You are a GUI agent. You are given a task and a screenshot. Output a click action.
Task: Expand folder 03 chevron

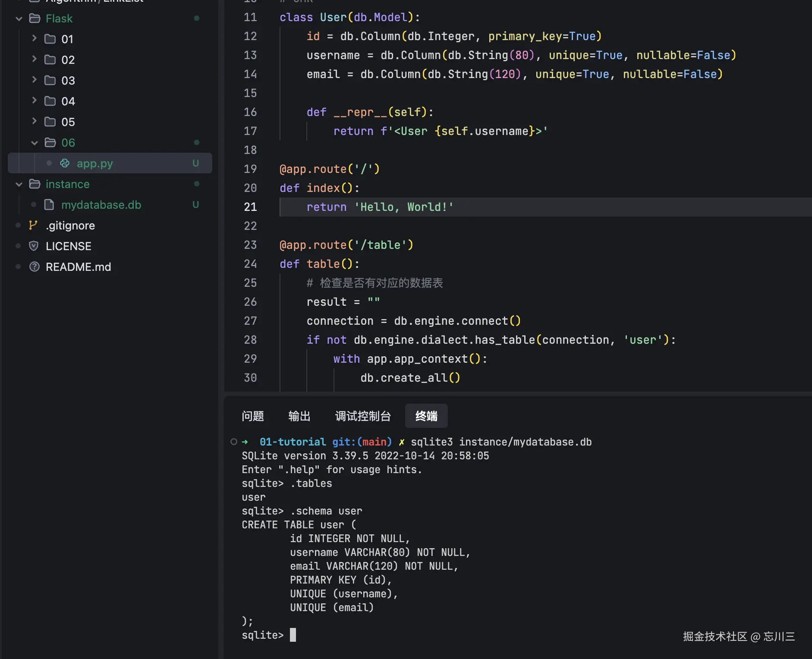[35, 80]
